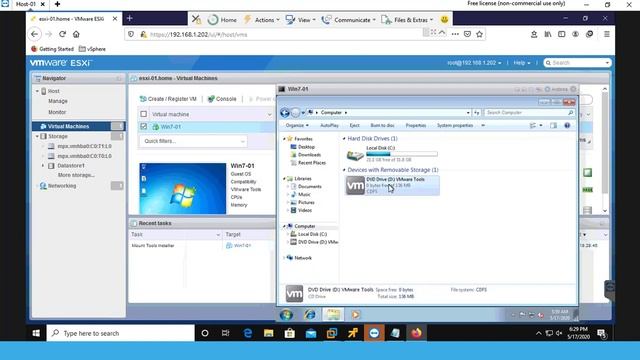Click the TeamViewer close-session X icon

click(196, 19)
